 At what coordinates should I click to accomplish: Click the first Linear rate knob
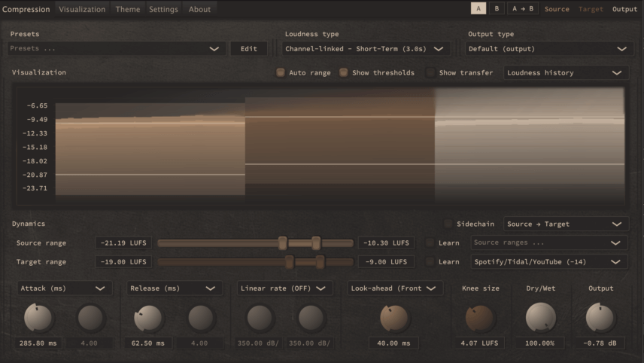click(259, 318)
